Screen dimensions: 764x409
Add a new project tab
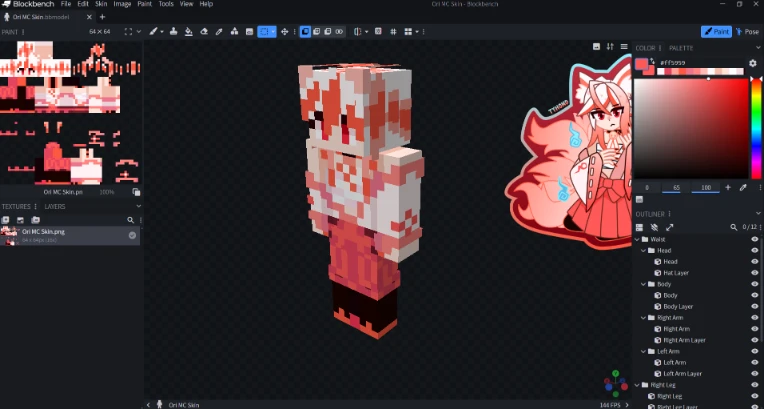coord(102,17)
